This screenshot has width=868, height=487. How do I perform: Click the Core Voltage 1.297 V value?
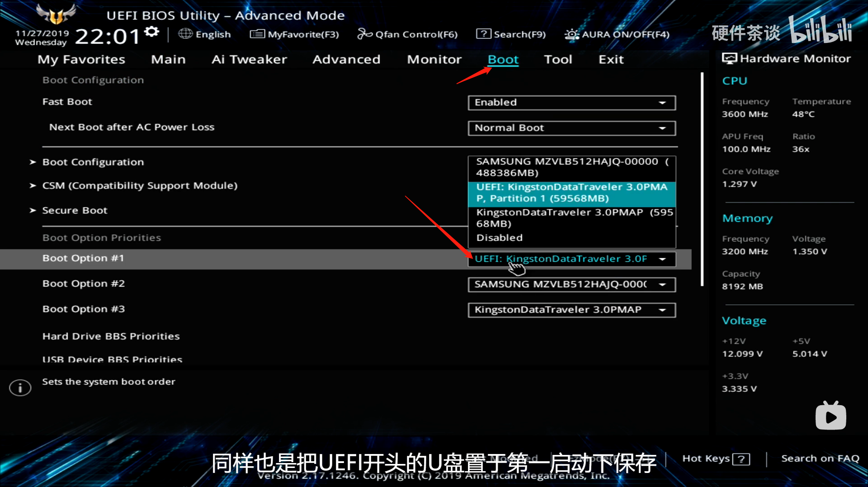tap(739, 184)
